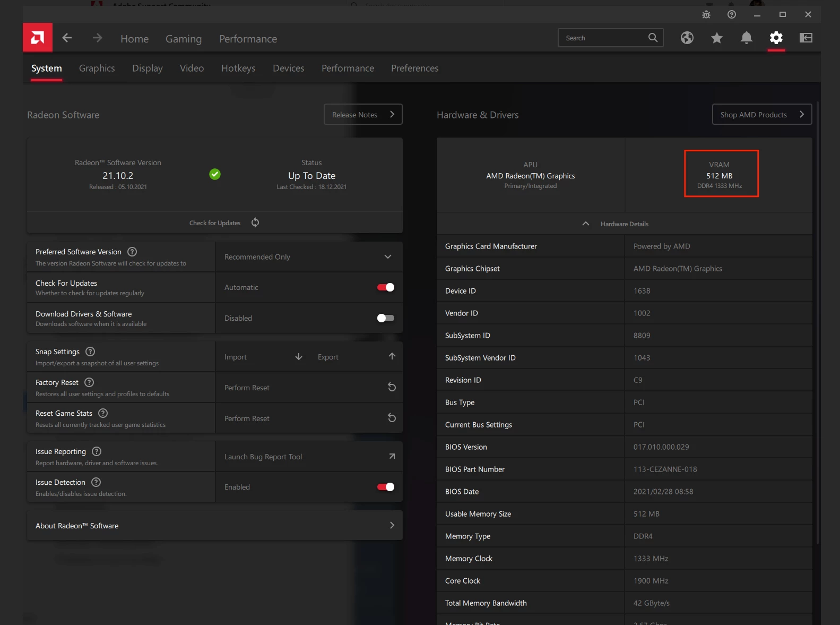Click the software version 21.10.2
This screenshot has height=625, width=840.
coord(118,176)
